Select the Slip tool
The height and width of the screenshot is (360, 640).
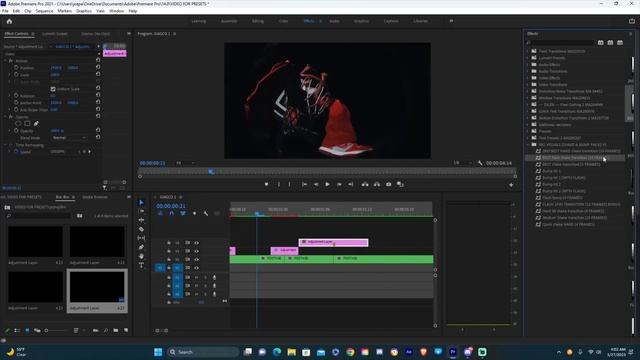141,238
